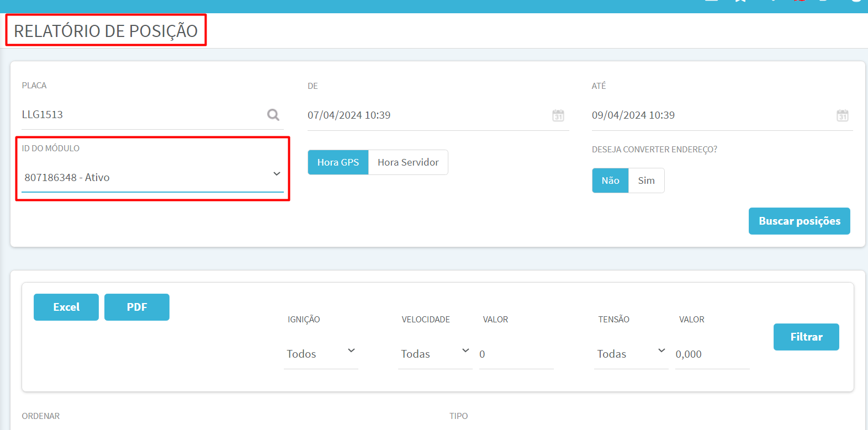Click the VELOCIDADE filter label
The height and width of the screenshot is (430, 868).
(x=426, y=320)
